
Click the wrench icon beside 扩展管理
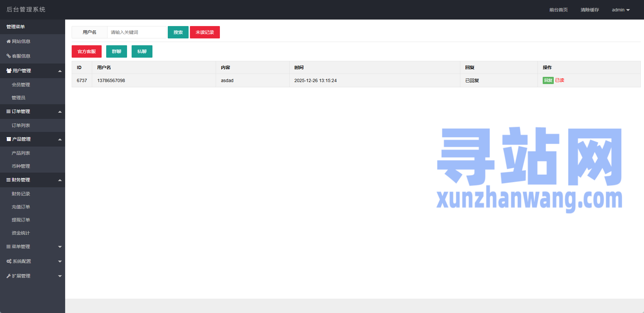click(8, 276)
